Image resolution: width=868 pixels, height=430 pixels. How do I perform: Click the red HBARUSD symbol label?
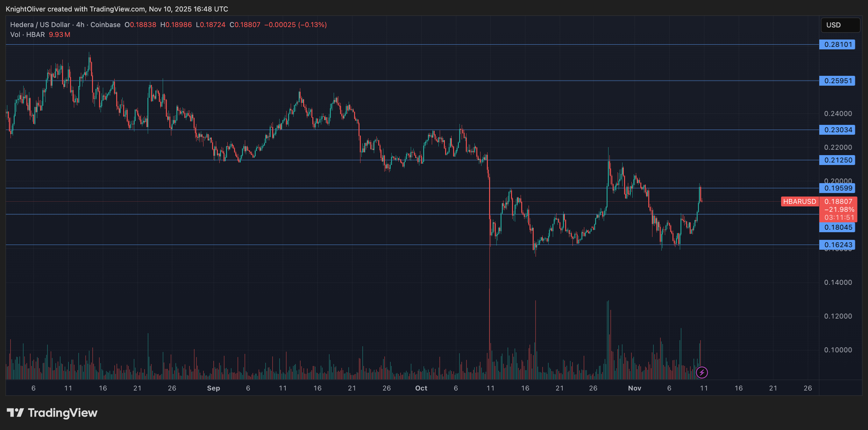pyautogui.click(x=799, y=202)
